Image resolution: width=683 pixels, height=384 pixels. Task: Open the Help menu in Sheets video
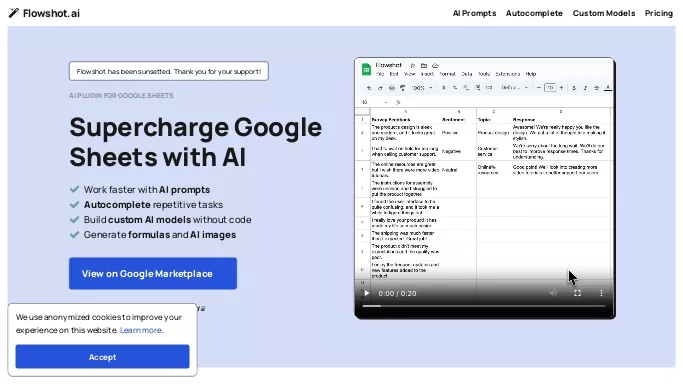(531, 74)
